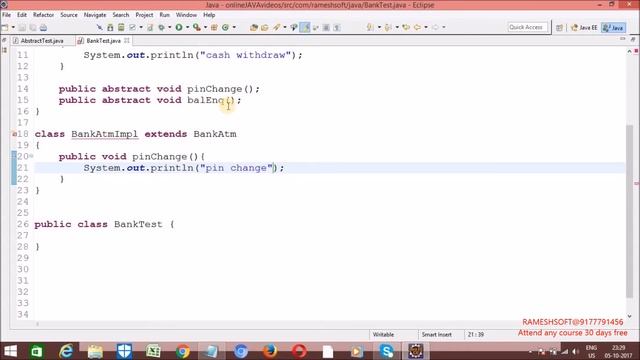Screen dimensions: 640x360
Task: Open the New file dropdown arrow
Action: (13, 27)
